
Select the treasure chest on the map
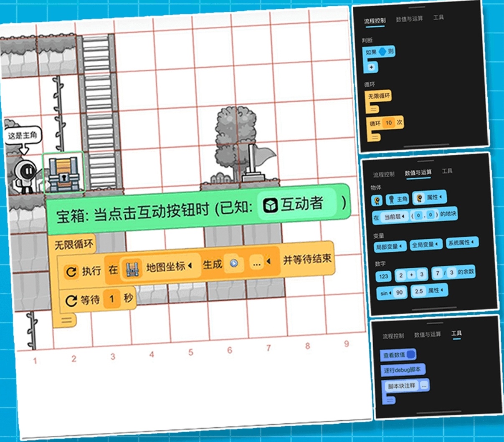(x=63, y=174)
